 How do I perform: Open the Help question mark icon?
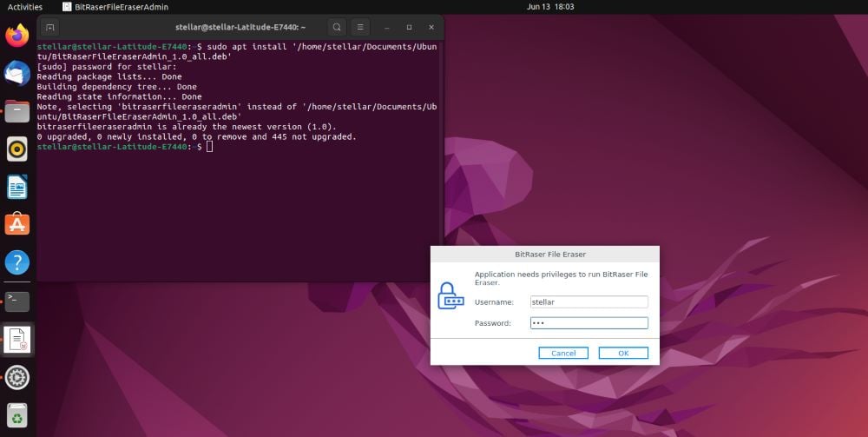(17, 262)
